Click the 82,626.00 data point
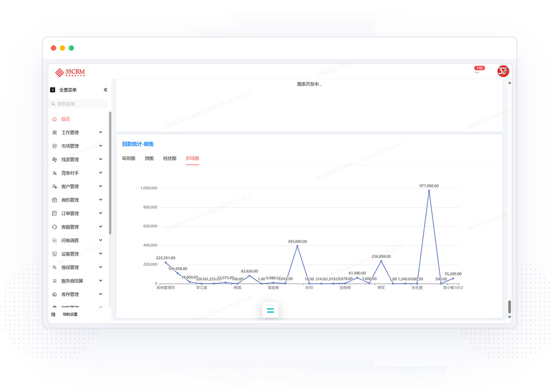 pyautogui.click(x=249, y=276)
